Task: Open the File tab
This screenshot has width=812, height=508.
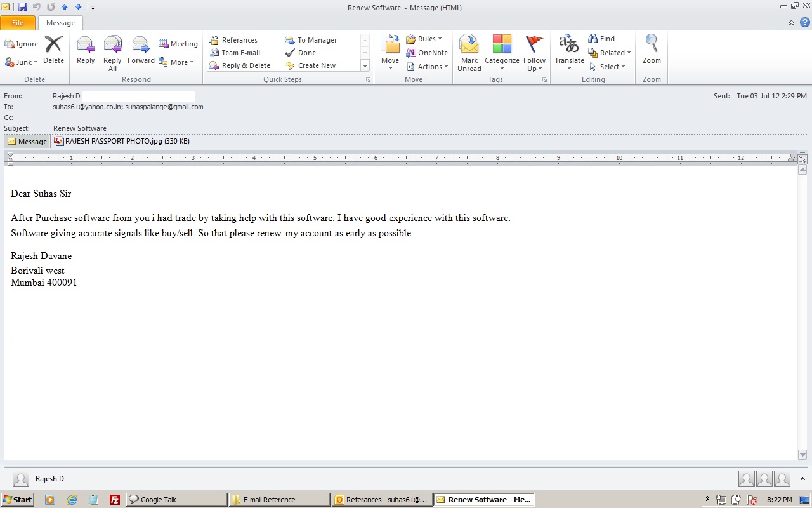Action: [18, 23]
